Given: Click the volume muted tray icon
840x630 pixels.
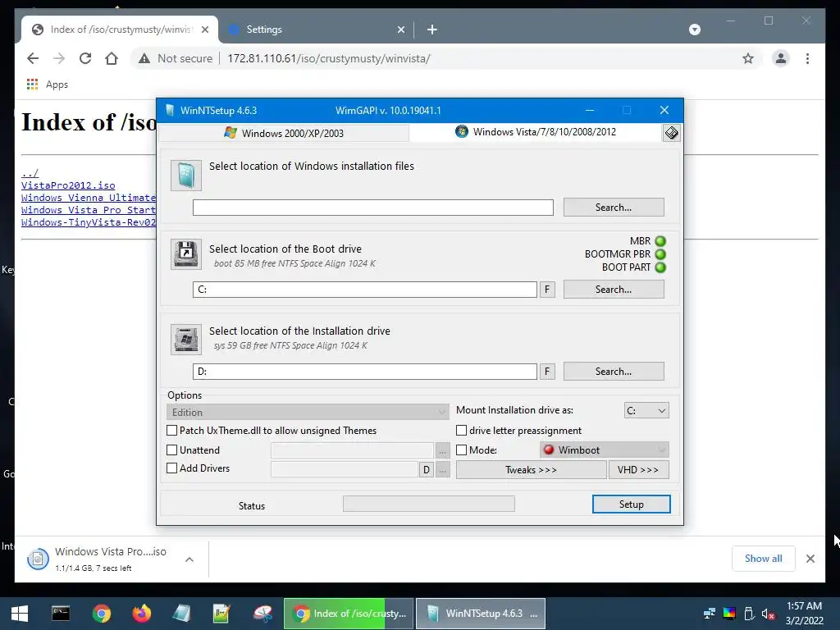Looking at the screenshot, I should click(768, 614).
